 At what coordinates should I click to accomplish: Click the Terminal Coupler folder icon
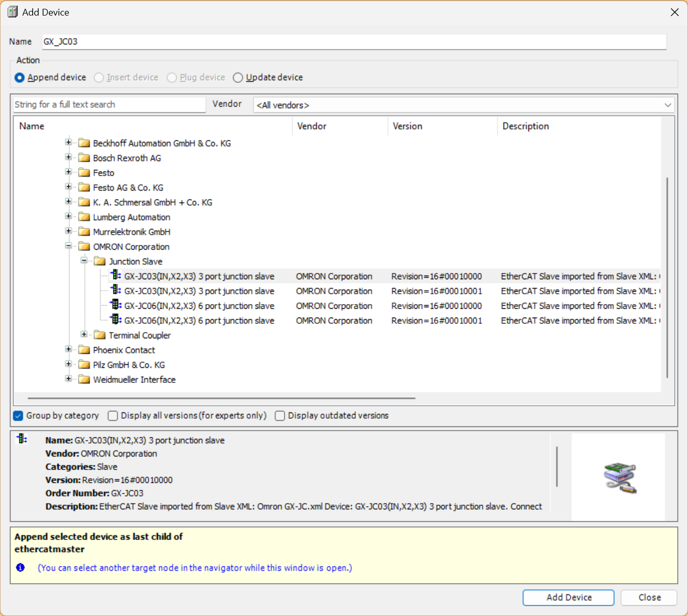[99, 335]
